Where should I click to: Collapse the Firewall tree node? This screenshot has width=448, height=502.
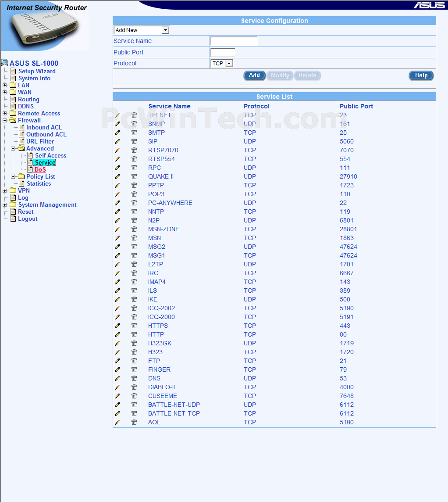click(4, 121)
